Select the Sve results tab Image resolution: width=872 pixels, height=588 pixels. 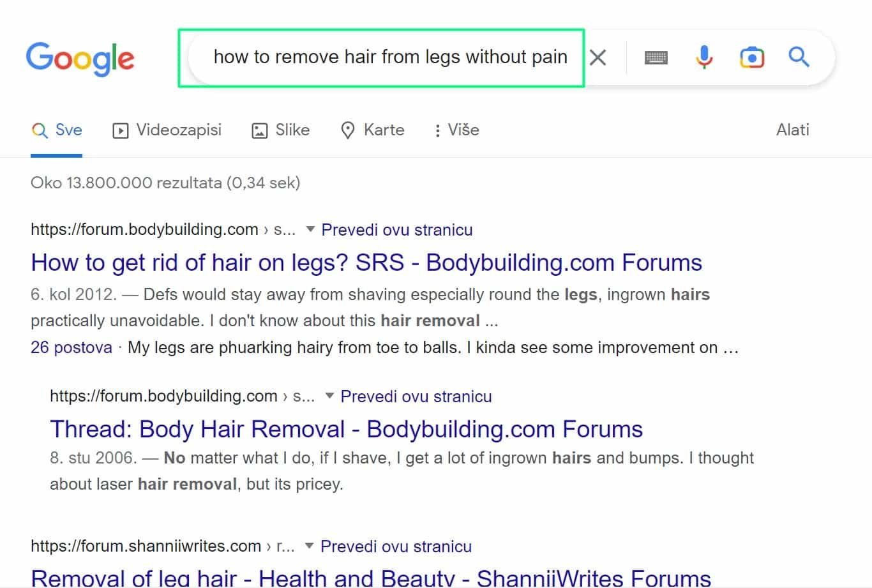pyautogui.click(x=57, y=130)
